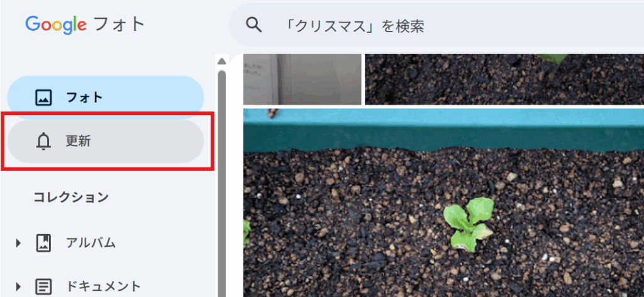The width and height of the screenshot is (644, 297).
Task: Expand the アルバム tree arrow
Action: coord(18,243)
